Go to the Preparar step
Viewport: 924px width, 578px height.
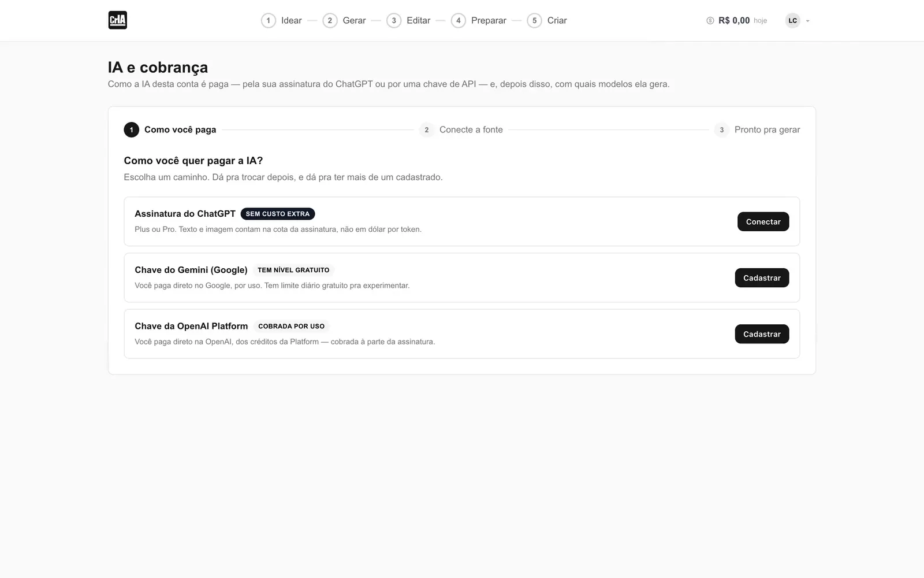(x=479, y=21)
